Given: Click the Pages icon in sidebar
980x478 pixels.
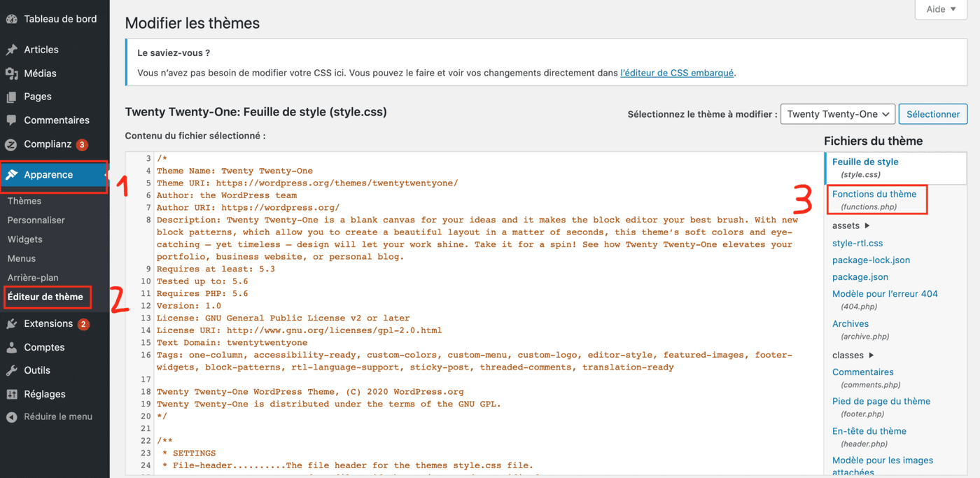Looking at the screenshot, I should (12, 97).
